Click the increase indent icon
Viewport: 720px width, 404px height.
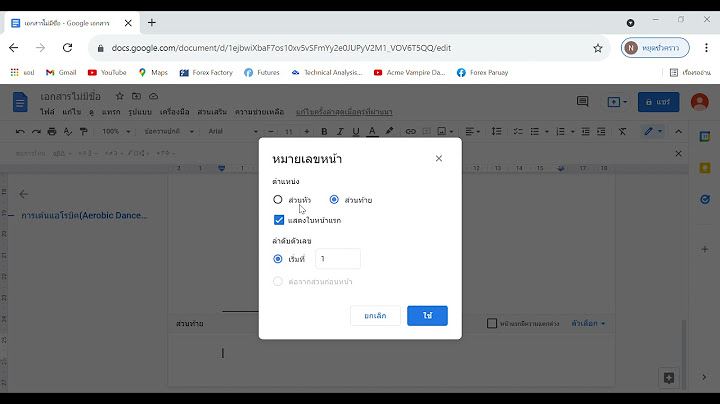coord(601,132)
